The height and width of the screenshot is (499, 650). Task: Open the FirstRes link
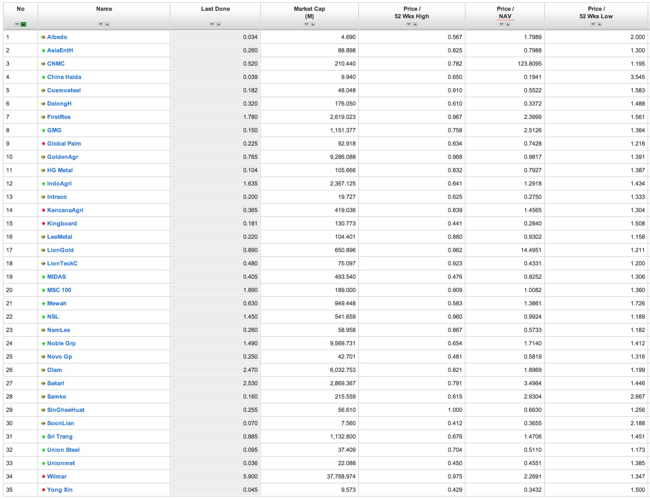(59, 117)
